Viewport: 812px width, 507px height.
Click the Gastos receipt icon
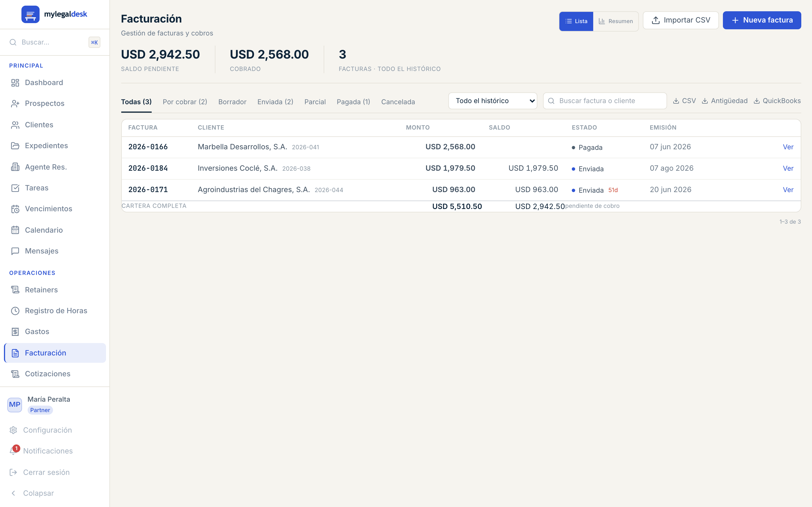point(15,332)
